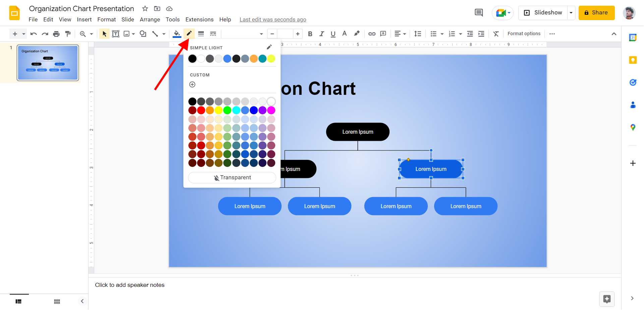644x310 pixels.
Task: Select the Line tool
Action: pos(155,34)
